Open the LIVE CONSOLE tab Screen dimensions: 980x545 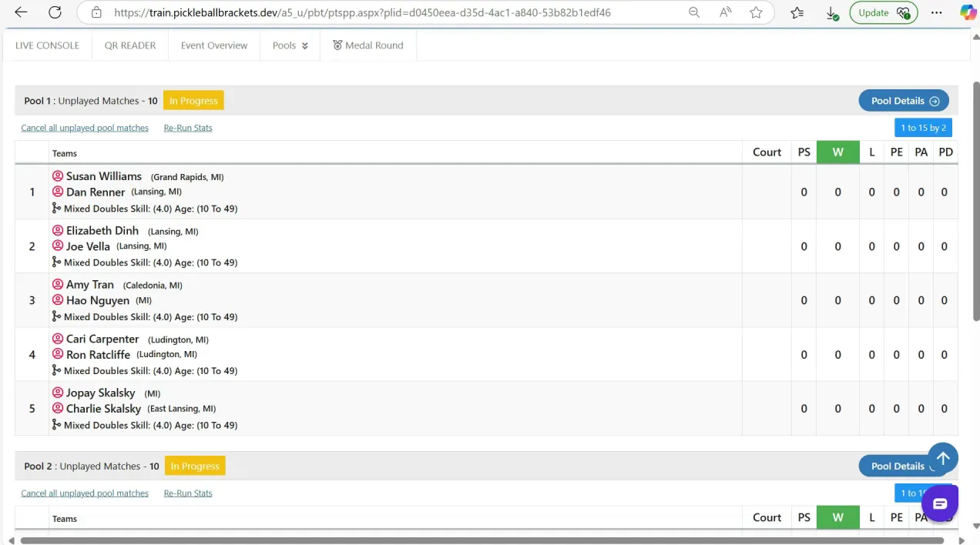[47, 45]
